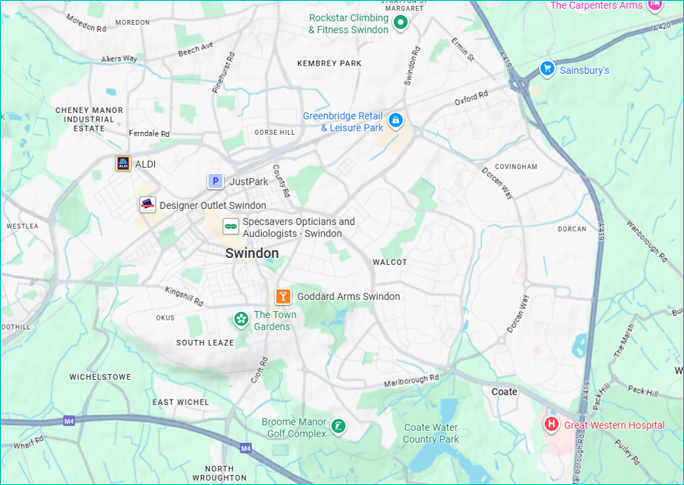Click the Specsavers Opticians map icon
The width and height of the screenshot is (684, 485).
click(x=231, y=226)
